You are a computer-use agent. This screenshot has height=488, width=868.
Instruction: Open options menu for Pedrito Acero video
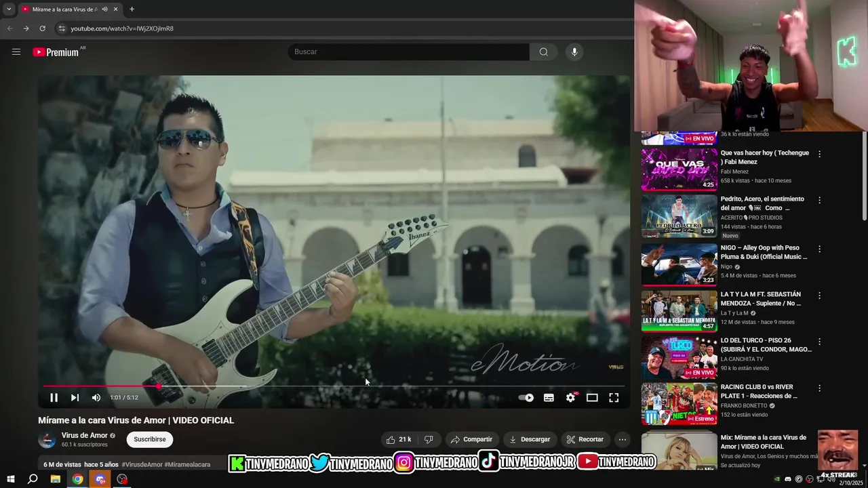(x=819, y=201)
